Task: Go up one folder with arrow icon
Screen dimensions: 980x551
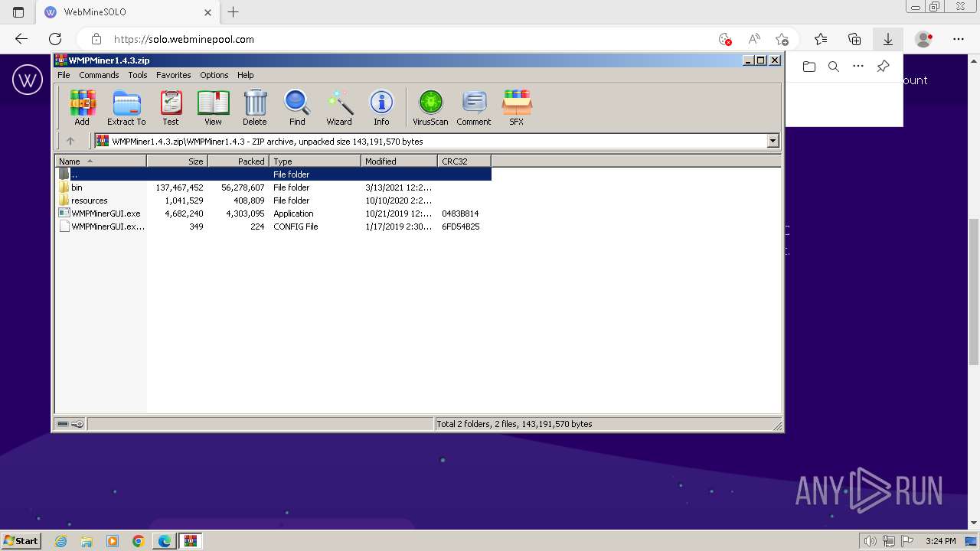Action: point(70,141)
